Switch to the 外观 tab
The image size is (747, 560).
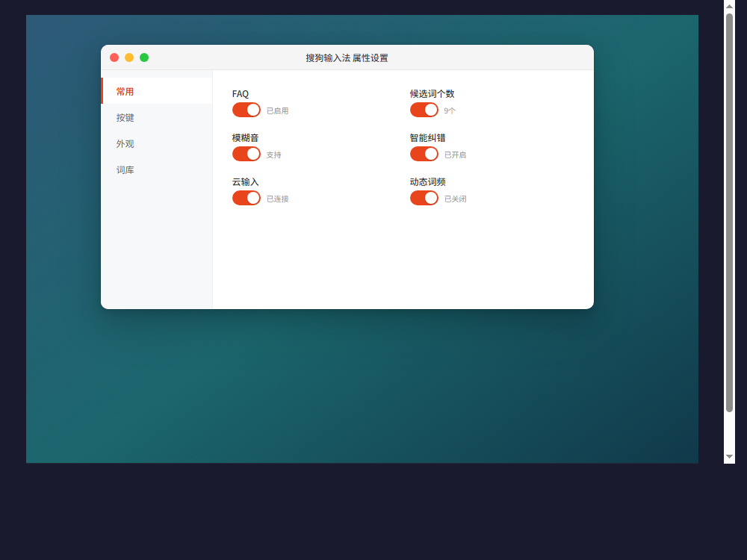[157, 143]
